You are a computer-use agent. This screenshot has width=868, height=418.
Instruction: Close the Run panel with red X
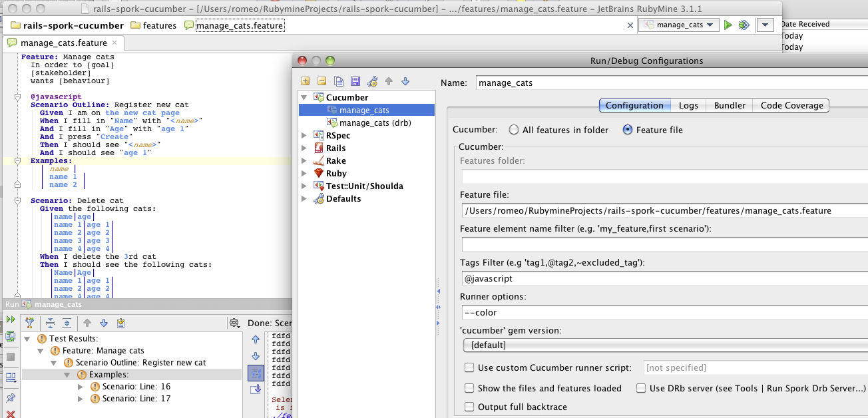click(10, 413)
